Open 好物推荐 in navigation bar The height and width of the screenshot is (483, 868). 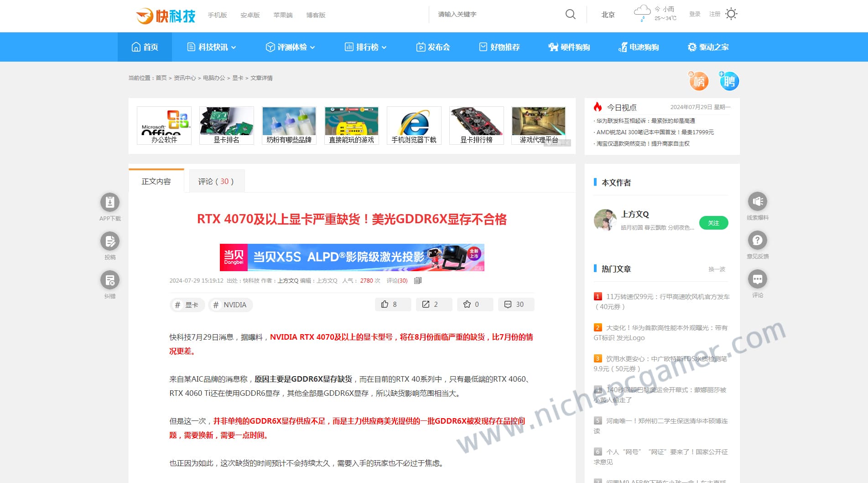tap(499, 47)
